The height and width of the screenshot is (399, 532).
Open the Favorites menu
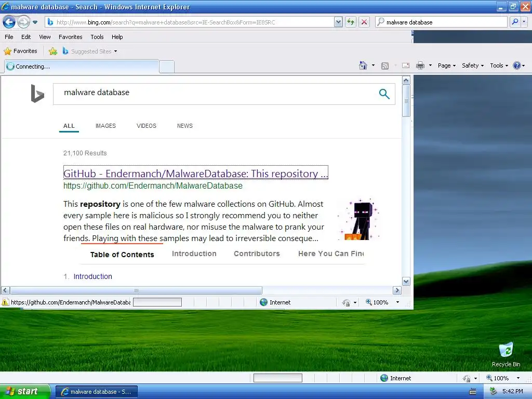[71, 37]
